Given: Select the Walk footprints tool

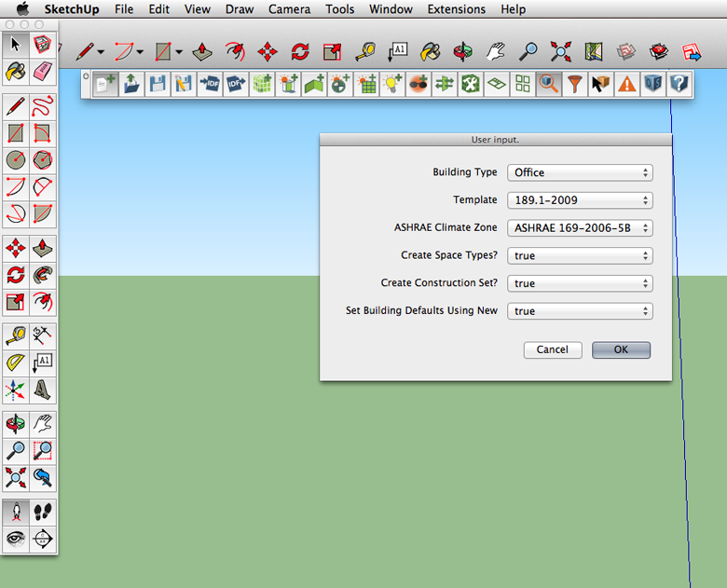Looking at the screenshot, I should pos(43,512).
